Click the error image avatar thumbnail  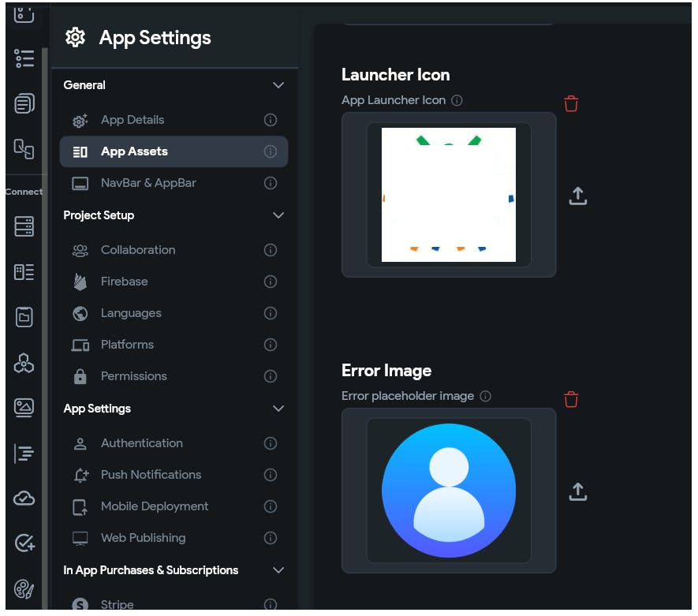(x=449, y=491)
